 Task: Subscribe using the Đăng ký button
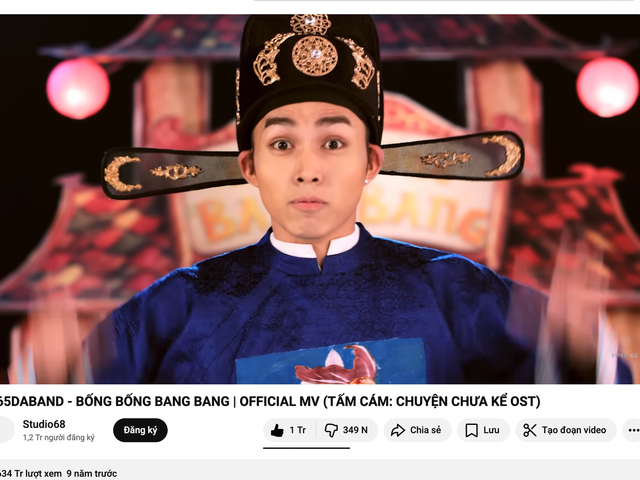point(140,430)
